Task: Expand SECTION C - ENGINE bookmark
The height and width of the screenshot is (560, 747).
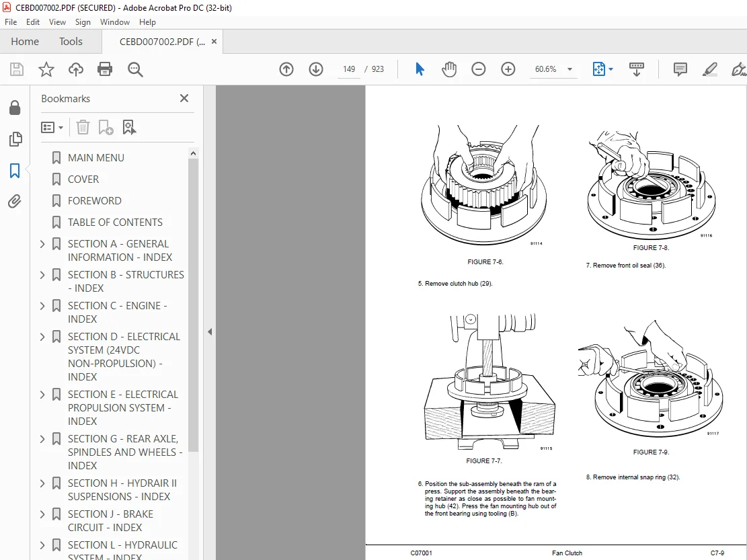Action: (42, 306)
